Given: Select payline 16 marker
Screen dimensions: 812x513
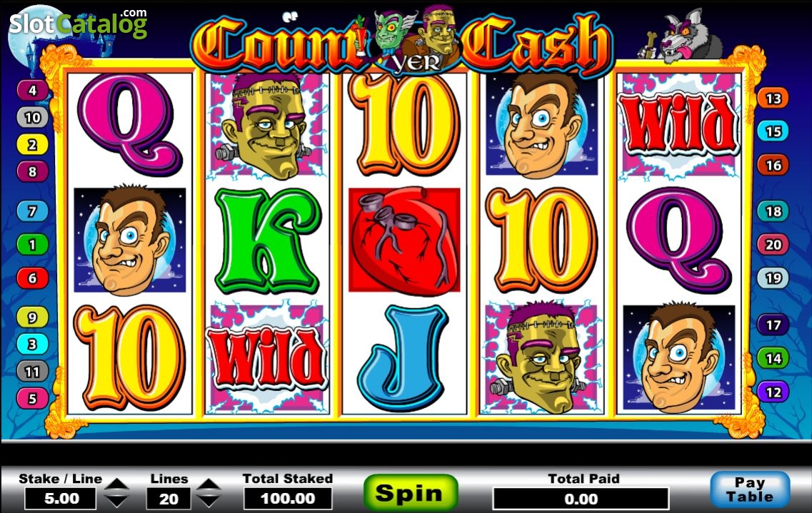Looking at the screenshot, I should (773, 166).
